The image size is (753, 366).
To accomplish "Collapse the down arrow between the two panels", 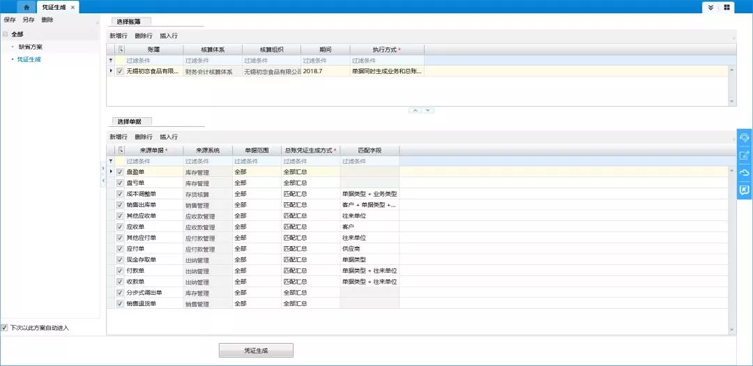I will 428,110.
